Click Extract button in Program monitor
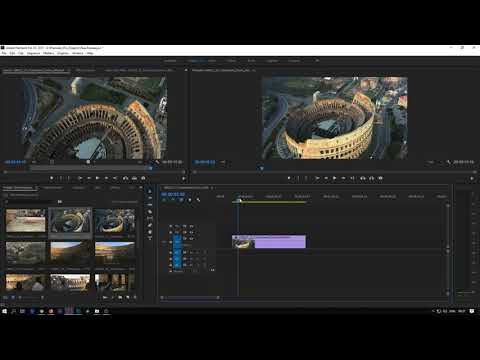This screenshot has height=360, width=480. click(372, 178)
